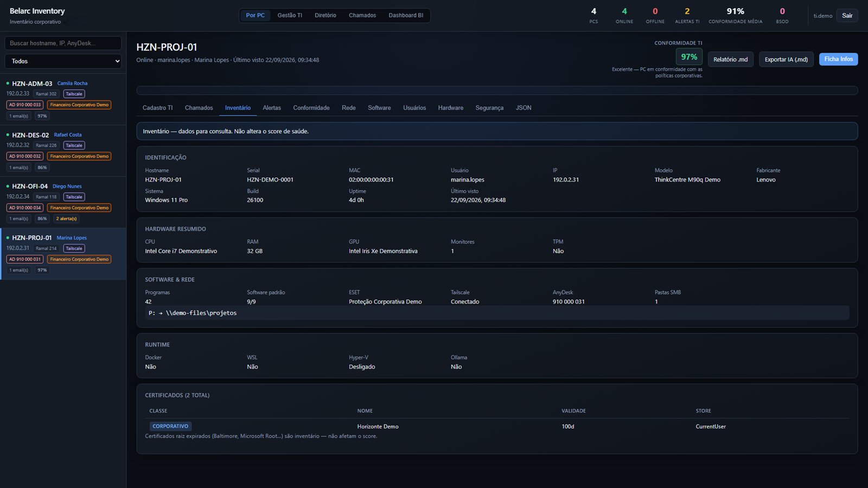Open the Hardware tab

tap(451, 108)
